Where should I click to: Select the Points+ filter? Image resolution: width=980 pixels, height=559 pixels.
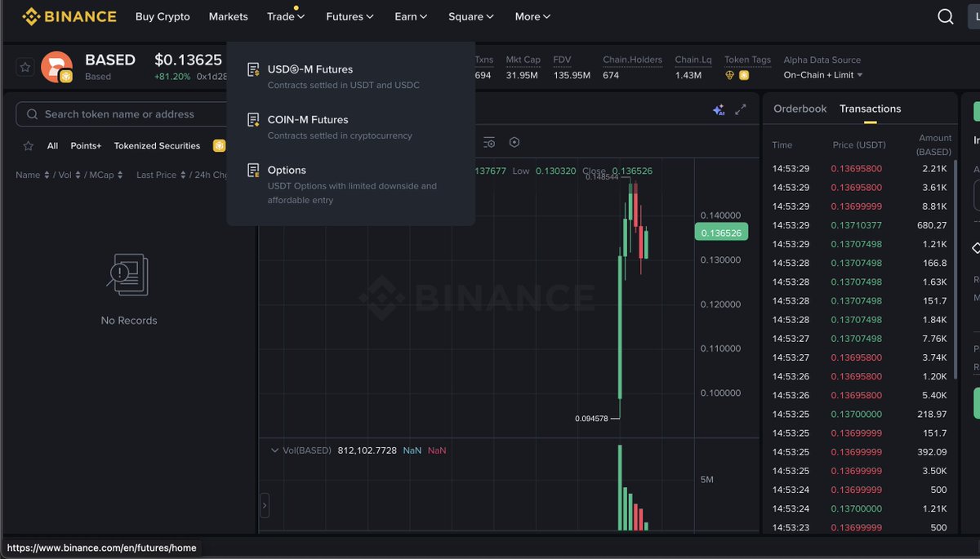(86, 146)
